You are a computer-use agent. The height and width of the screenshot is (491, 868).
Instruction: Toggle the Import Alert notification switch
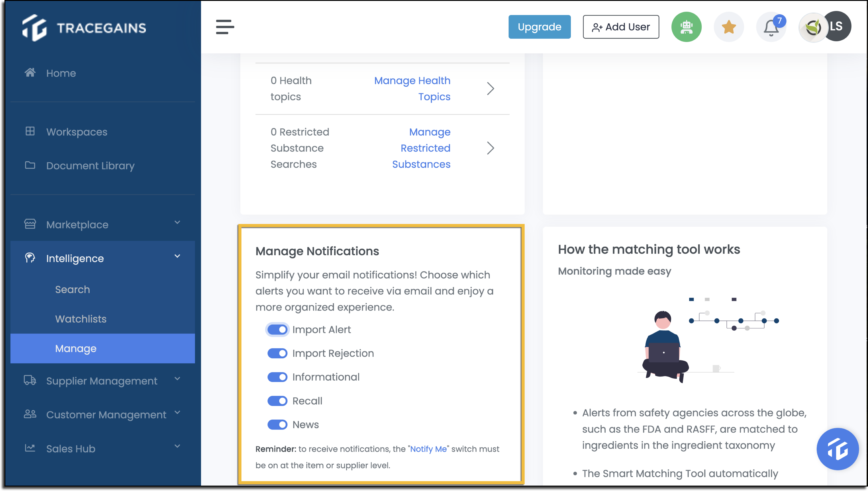pos(277,329)
